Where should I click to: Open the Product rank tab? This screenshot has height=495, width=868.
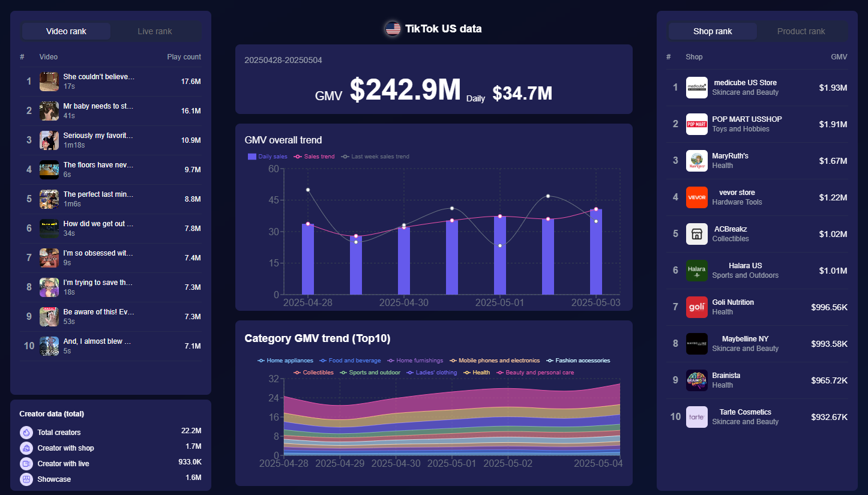point(801,31)
